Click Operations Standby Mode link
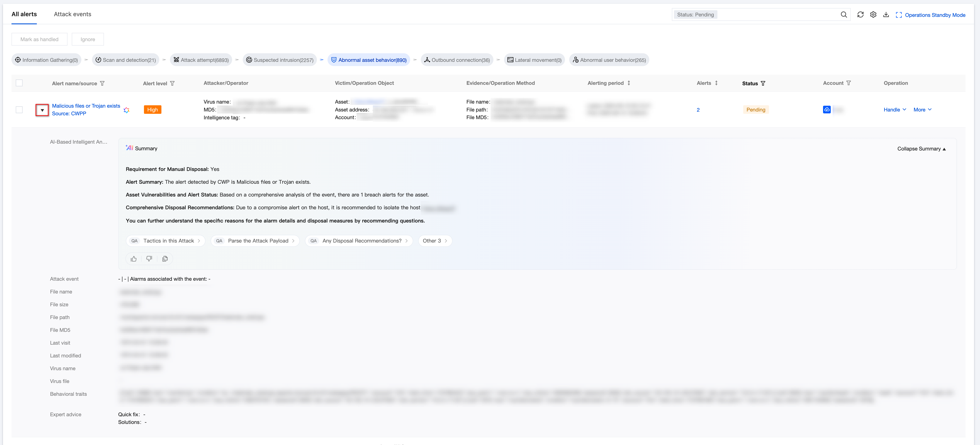The image size is (980, 445). pos(931,15)
